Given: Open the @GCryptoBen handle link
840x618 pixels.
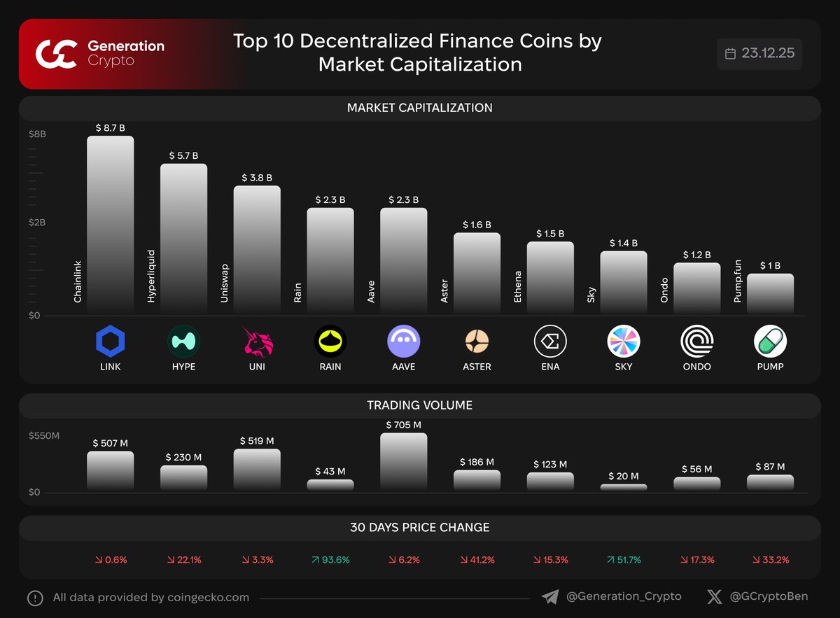Looking at the screenshot, I should coord(769,597).
